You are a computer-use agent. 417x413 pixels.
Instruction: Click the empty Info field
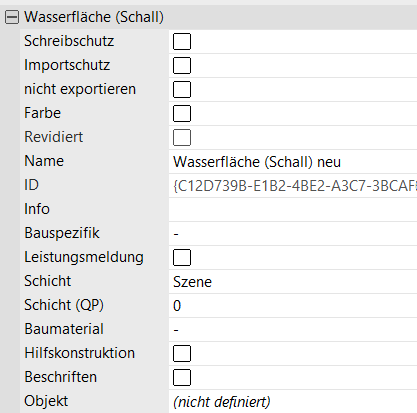click(293, 210)
